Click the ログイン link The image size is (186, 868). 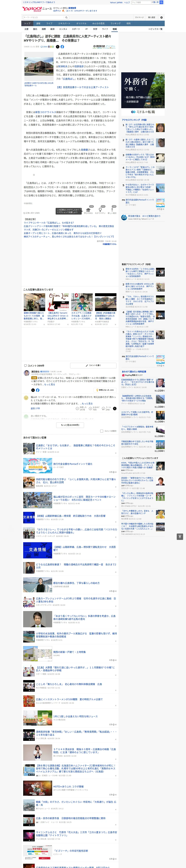click(x=57, y=11)
